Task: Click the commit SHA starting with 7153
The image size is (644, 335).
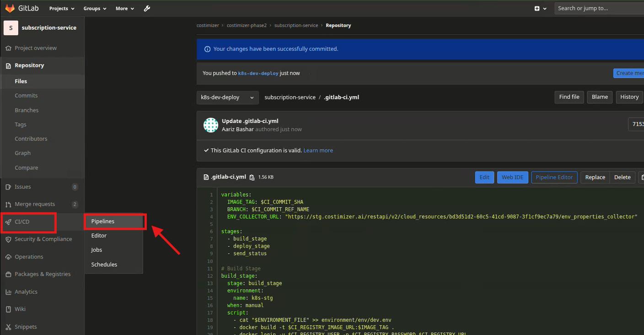Action: (x=637, y=124)
